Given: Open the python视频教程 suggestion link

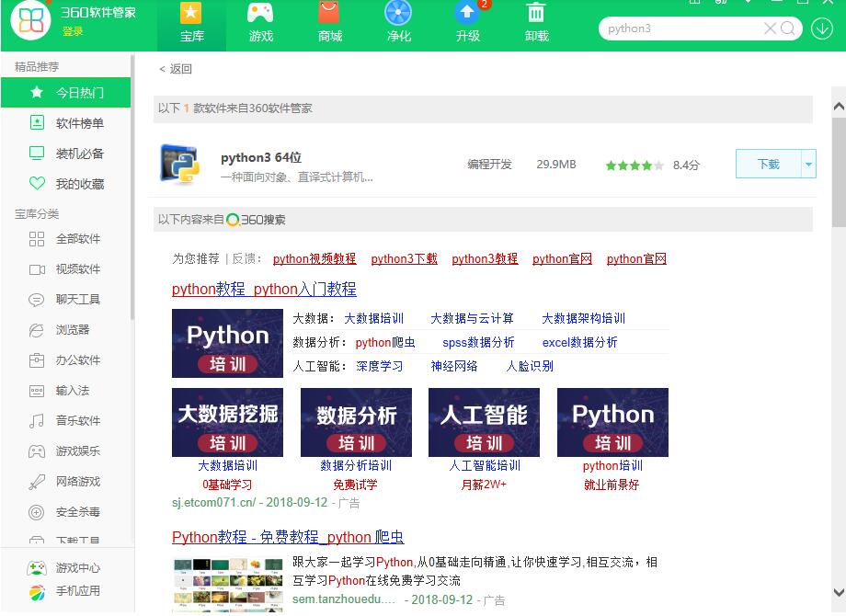Looking at the screenshot, I should tap(314, 259).
